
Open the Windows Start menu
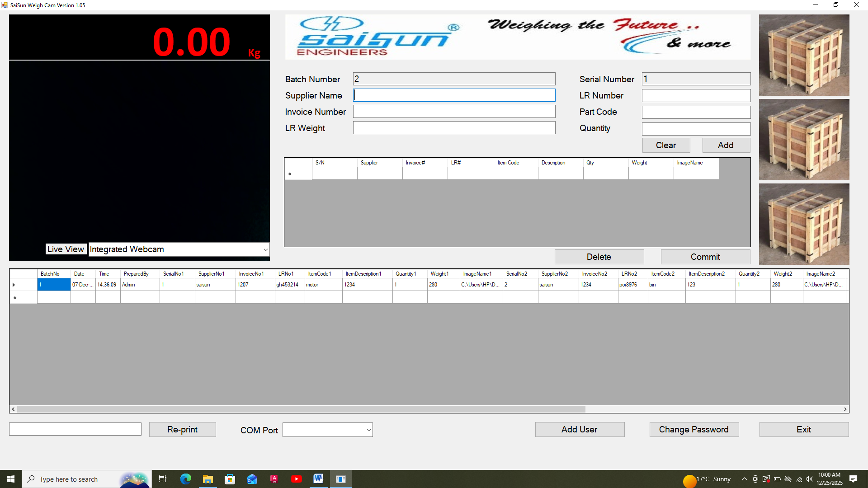coord(11,479)
